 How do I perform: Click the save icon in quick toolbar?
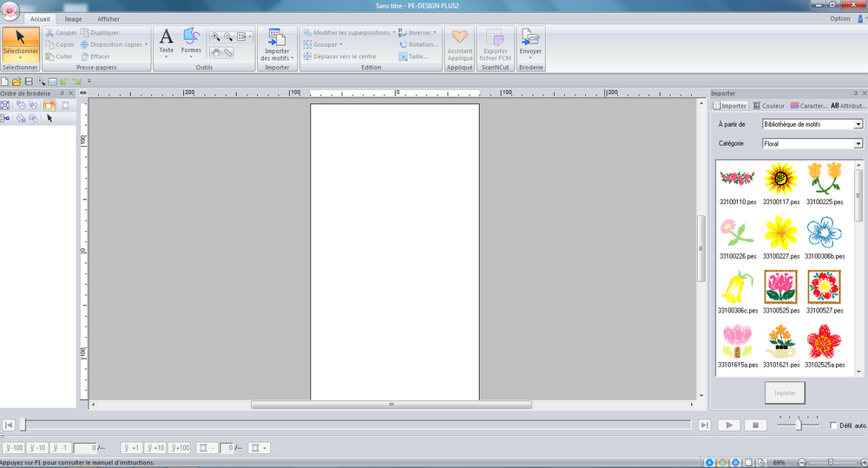[29, 81]
